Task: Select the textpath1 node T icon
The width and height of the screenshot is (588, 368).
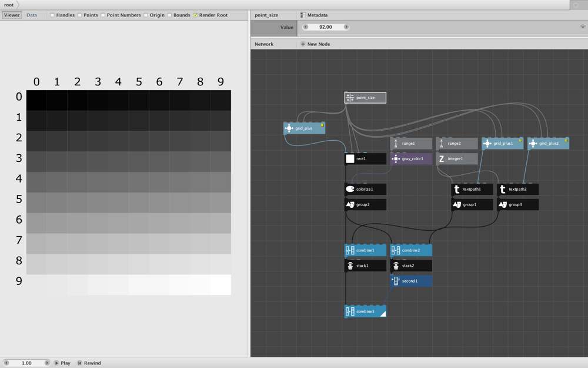Action: (x=456, y=189)
